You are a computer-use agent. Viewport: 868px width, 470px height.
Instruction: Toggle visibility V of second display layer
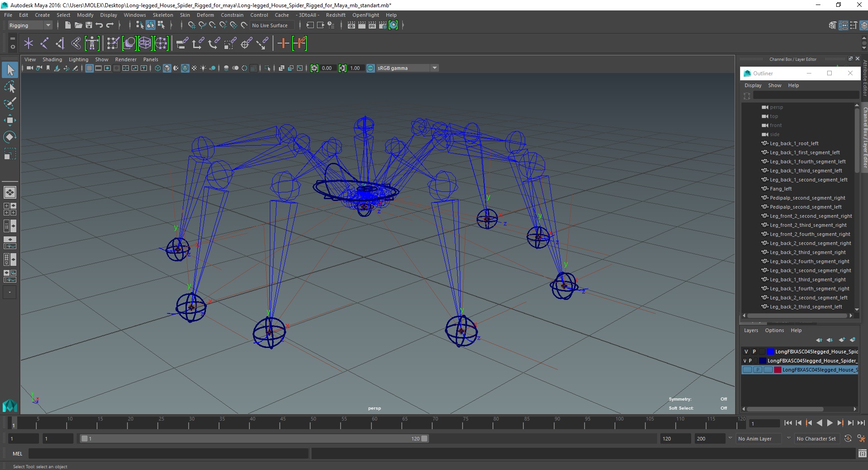745,361
